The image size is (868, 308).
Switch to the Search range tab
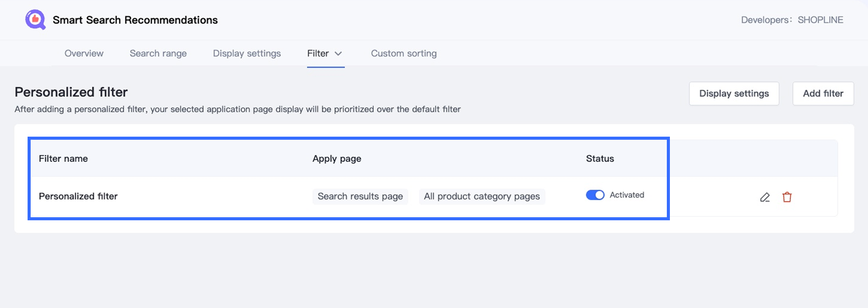click(158, 54)
